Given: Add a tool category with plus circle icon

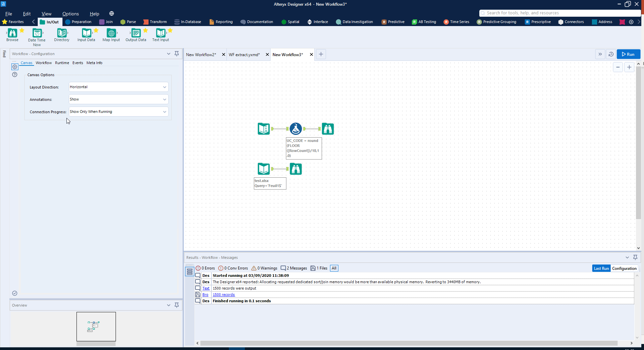Looking at the screenshot, I should 631,22.
